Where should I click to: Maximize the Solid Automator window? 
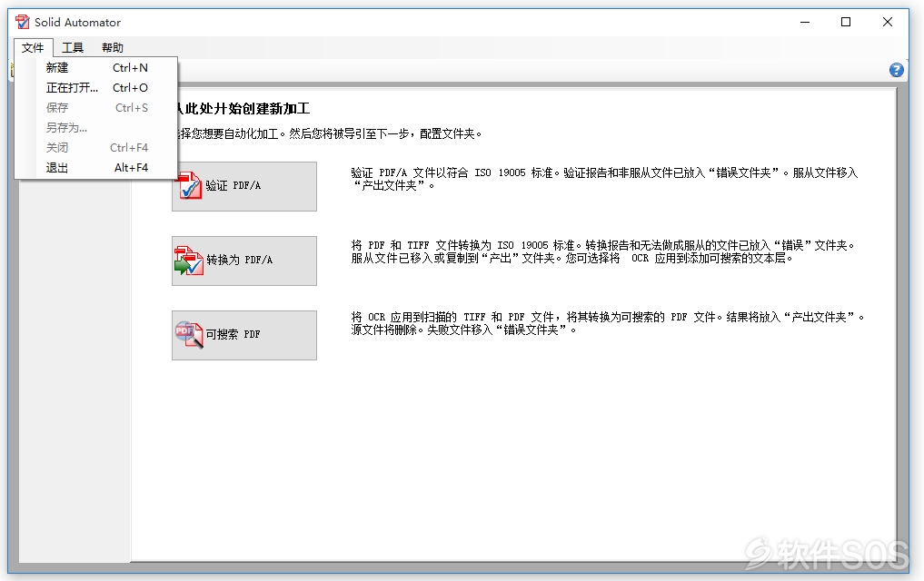(x=846, y=23)
